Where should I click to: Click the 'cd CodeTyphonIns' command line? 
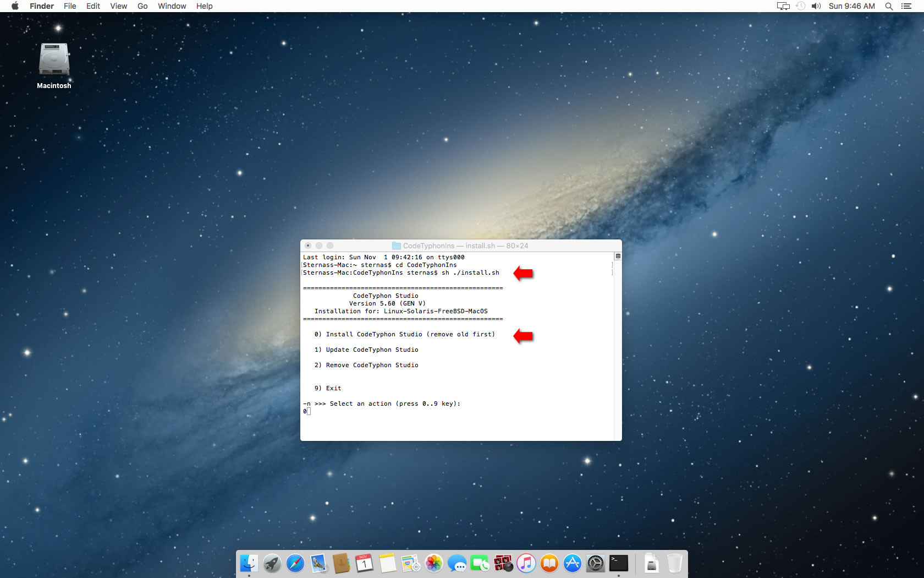[426, 265]
